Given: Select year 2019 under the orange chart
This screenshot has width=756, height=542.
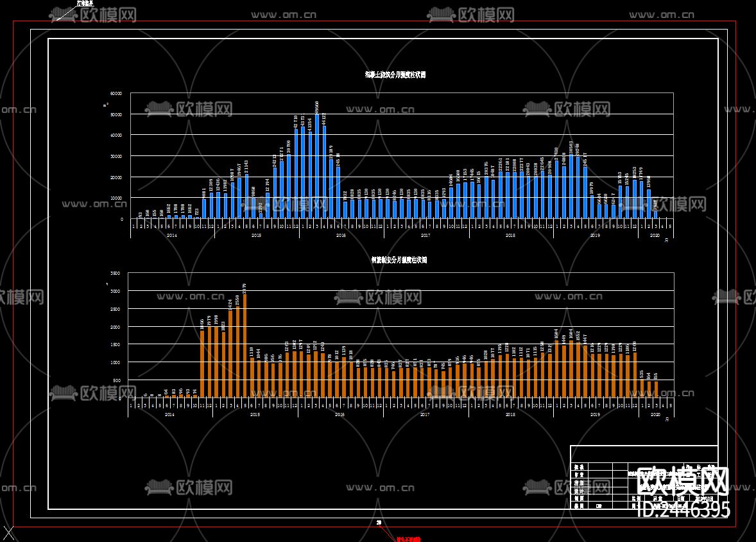Looking at the screenshot, I should 595,415.
